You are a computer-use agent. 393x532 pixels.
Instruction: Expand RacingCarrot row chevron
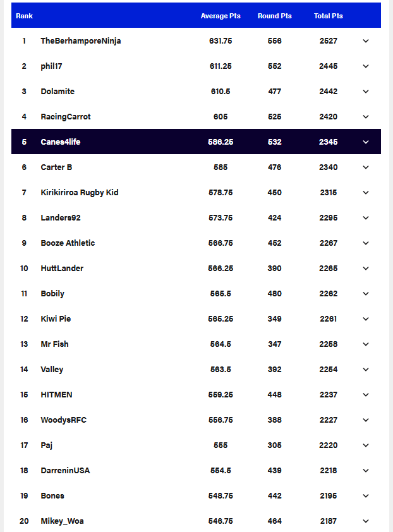tap(366, 117)
